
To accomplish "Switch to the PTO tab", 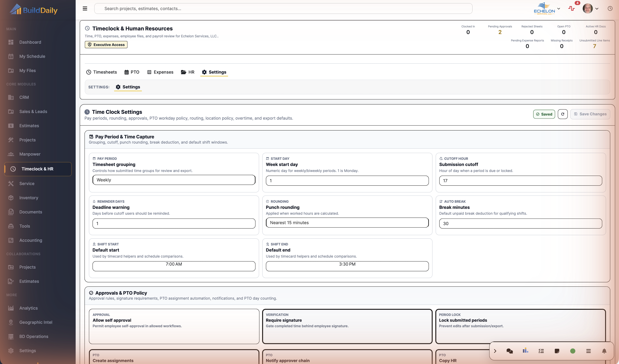I will pos(132,72).
